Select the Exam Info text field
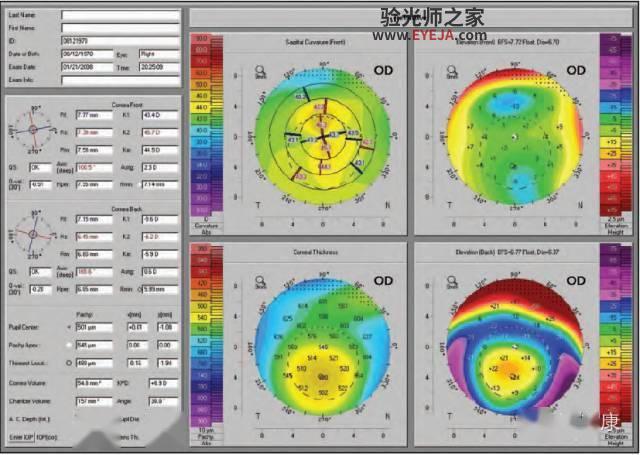Viewport: 640px width, 455px height. [x=120, y=80]
